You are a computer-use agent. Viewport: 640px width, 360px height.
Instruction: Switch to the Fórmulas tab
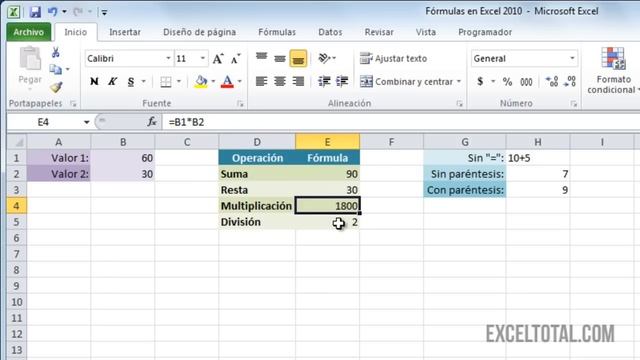click(x=277, y=32)
